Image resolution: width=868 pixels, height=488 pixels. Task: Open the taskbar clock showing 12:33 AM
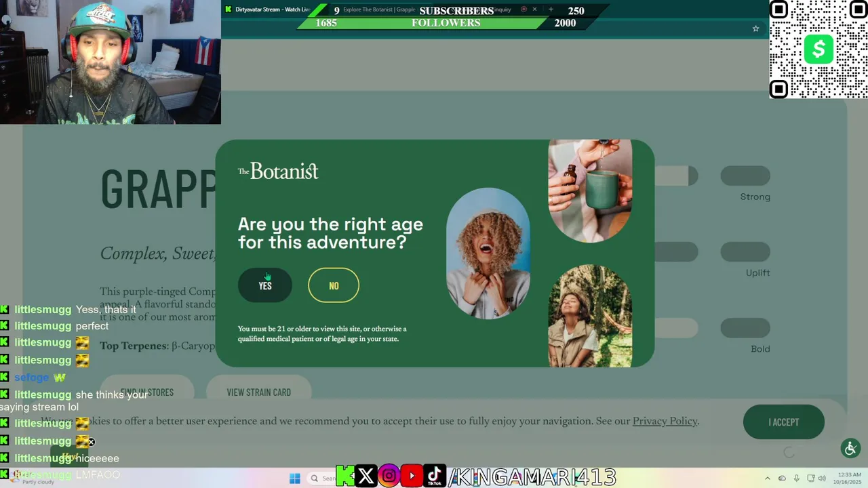[x=848, y=479]
